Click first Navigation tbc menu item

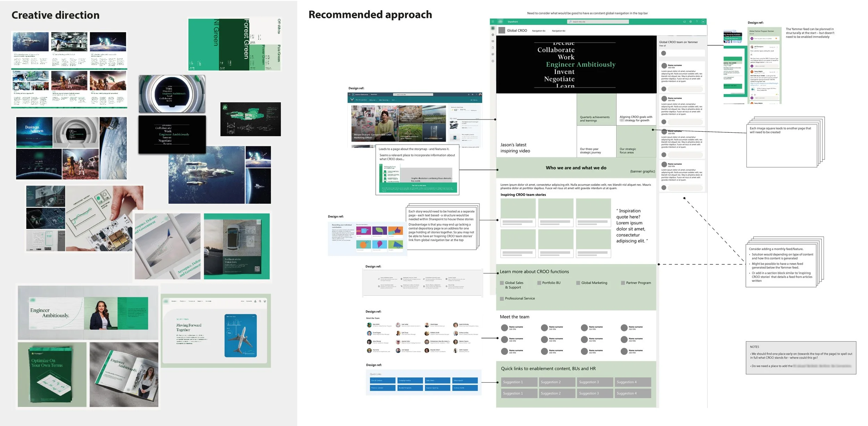tap(539, 31)
